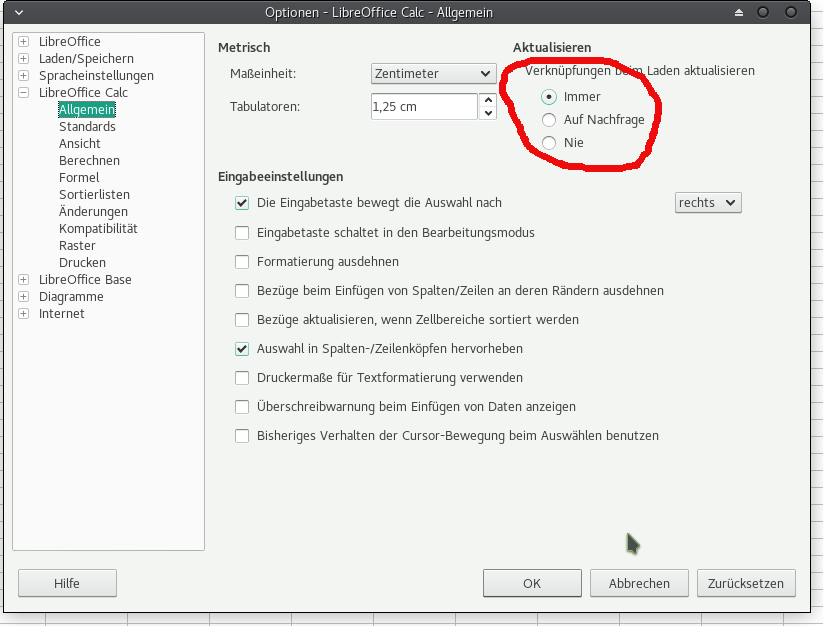Viewport: 823px width, 626px height.
Task: Collapse the LibreOffice Calc tree node
Action: coord(24,92)
